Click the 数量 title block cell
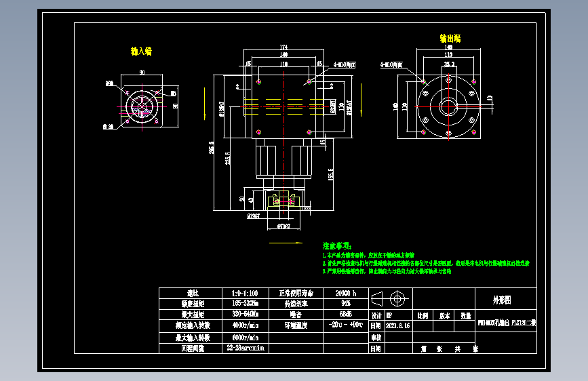588x381 pixels. [465, 315]
